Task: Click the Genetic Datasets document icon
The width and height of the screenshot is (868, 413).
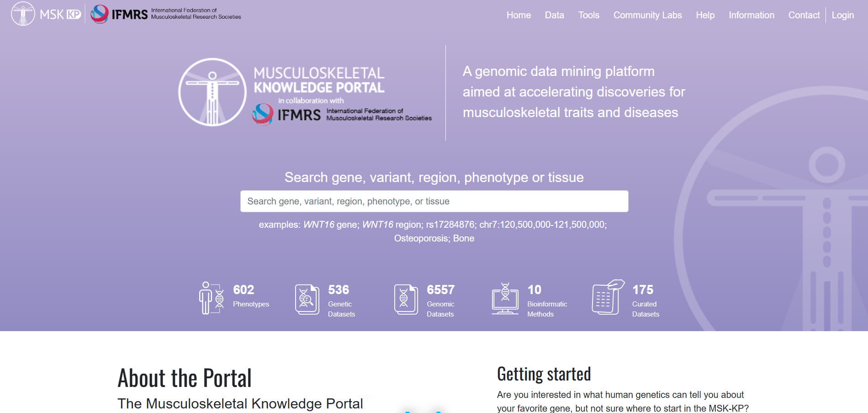Action: click(x=307, y=300)
